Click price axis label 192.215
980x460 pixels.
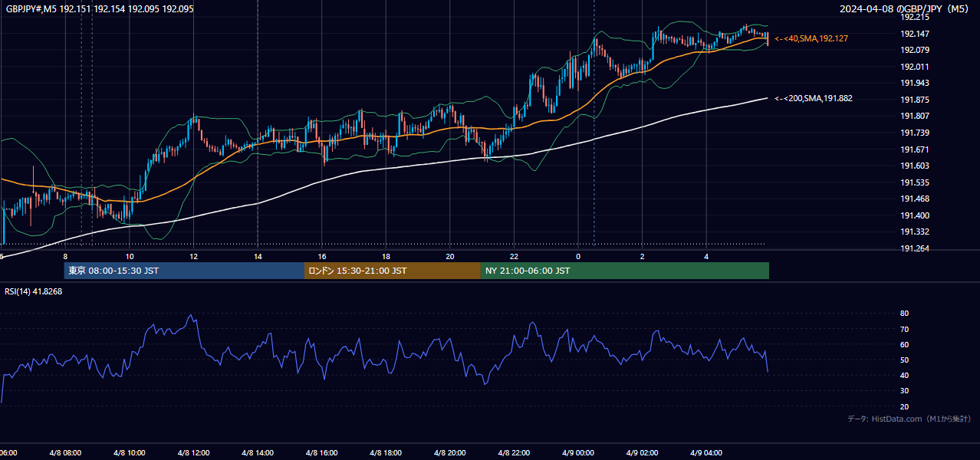tap(914, 17)
